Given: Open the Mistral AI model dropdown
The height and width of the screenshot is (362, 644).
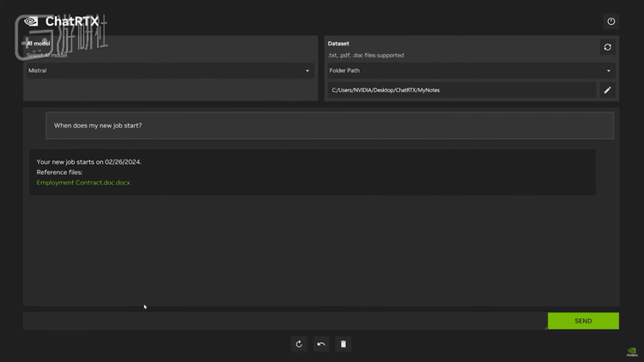Looking at the screenshot, I should pos(170,70).
